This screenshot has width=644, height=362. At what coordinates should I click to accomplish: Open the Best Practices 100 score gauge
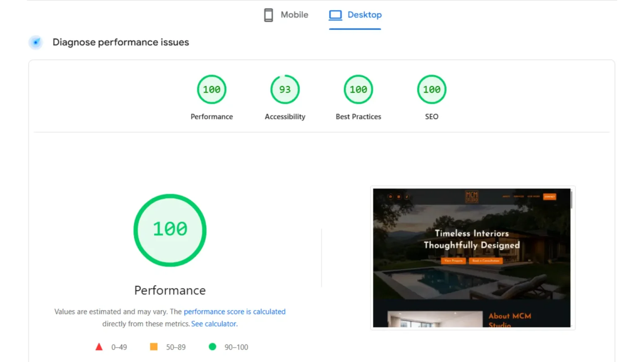(358, 89)
